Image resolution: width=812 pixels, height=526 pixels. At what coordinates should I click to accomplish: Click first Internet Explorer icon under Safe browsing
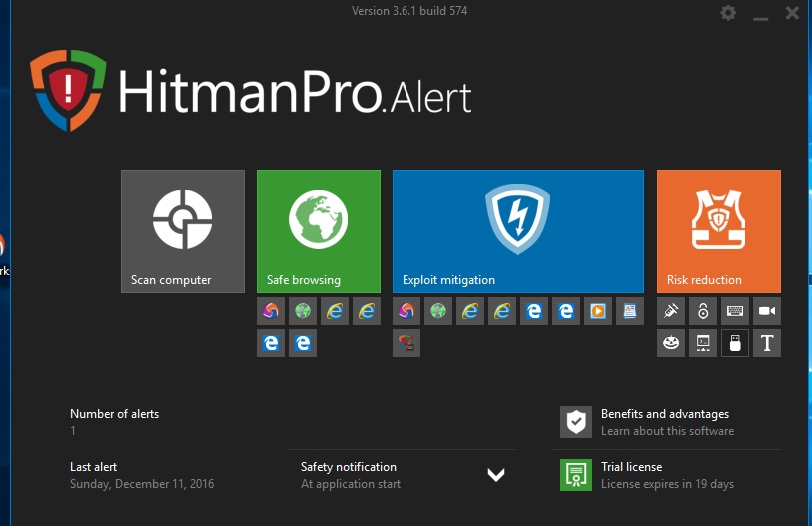coord(335,311)
